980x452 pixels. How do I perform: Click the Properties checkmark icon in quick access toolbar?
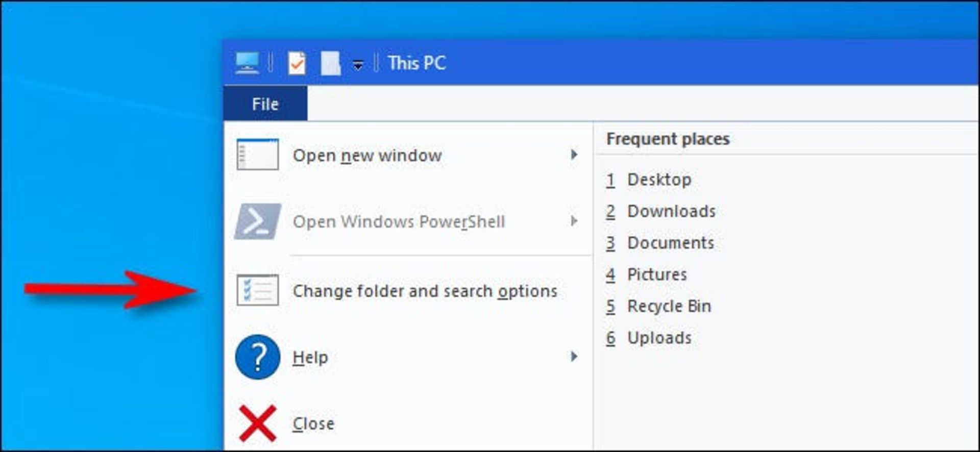pyautogui.click(x=297, y=63)
